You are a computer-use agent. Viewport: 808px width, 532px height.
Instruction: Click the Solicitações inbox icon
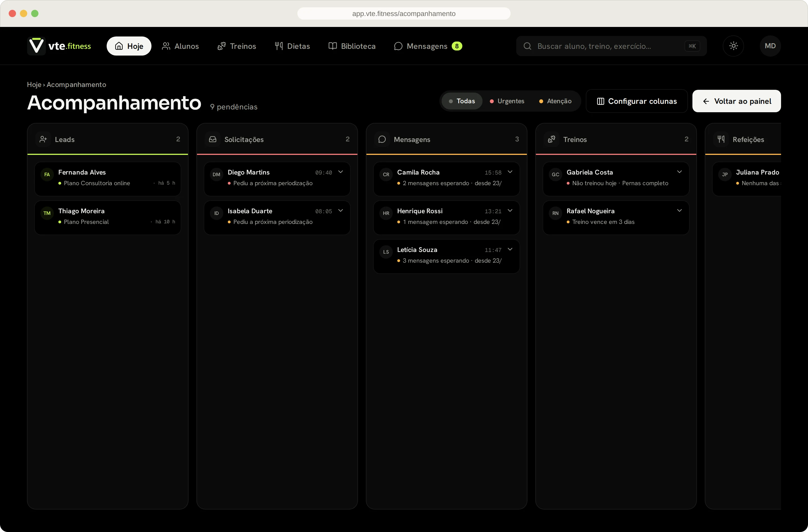pos(213,139)
